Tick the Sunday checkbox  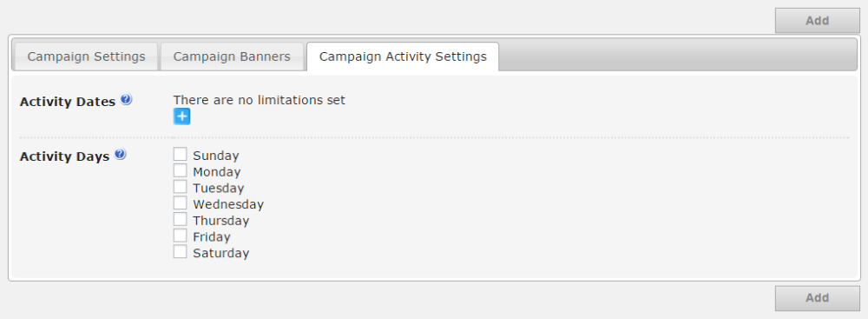(x=180, y=154)
